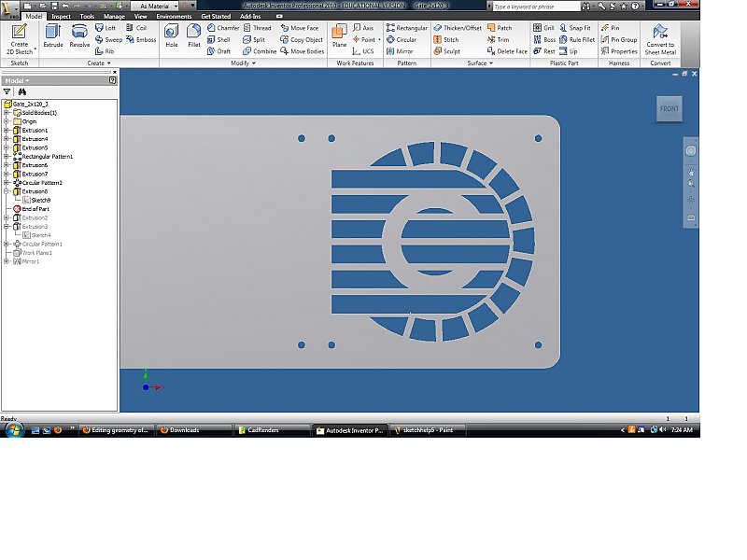The height and width of the screenshot is (560, 747).
Task: Choose the Loft tool
Action: (106, 28)
